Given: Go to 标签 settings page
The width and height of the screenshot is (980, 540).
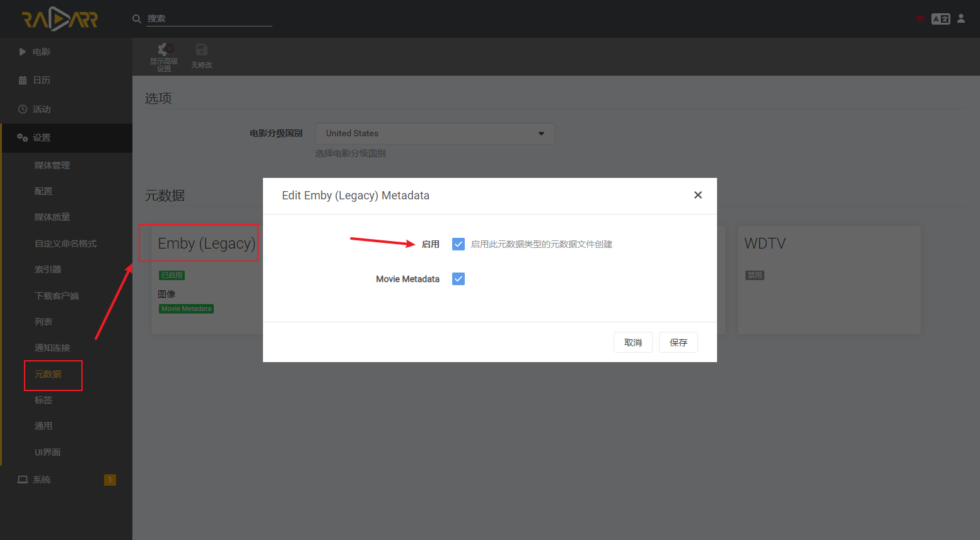Looking at the screenshot, I should pos(44,400).
